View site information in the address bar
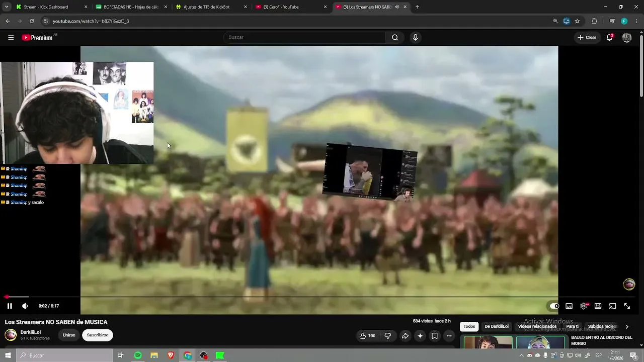The width and height of the screenshot is (644, 362). pyautogui.click(x=46, y=21)
